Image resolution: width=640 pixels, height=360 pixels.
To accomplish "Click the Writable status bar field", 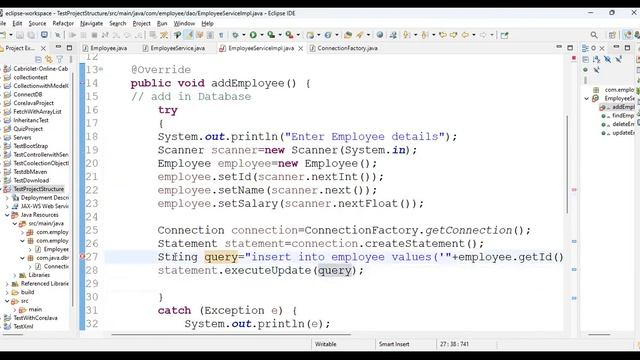I will [x=325, y=344].
